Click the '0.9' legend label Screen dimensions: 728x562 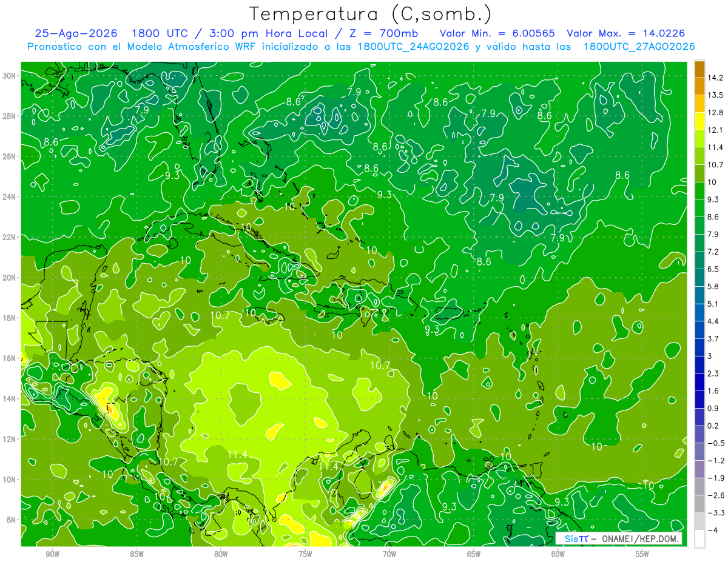[x=713, y=409]
